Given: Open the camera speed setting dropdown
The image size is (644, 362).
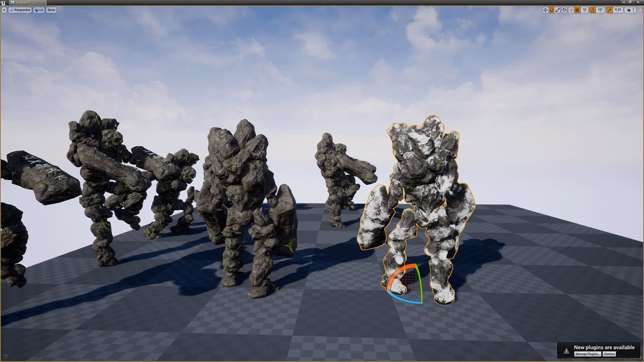Looking at the screenshot, I should [630, 10].
